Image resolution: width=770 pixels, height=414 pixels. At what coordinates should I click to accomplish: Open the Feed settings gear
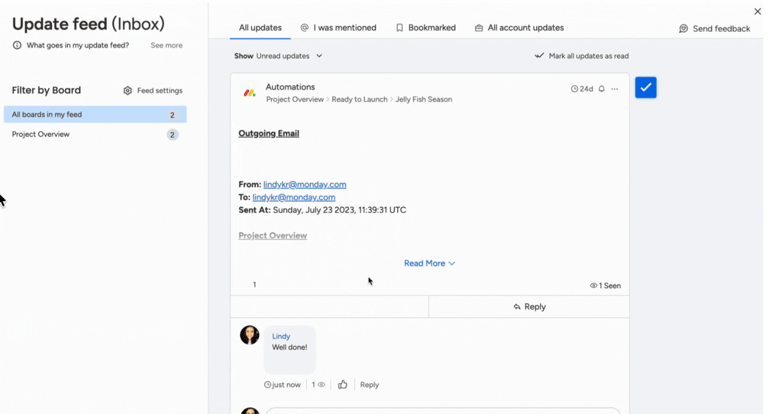[128, 90]
